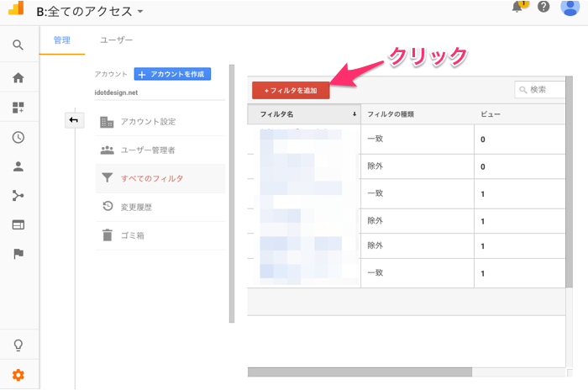Switch to the ユーザー tab

pyautogui.click(x=116, y=40)
